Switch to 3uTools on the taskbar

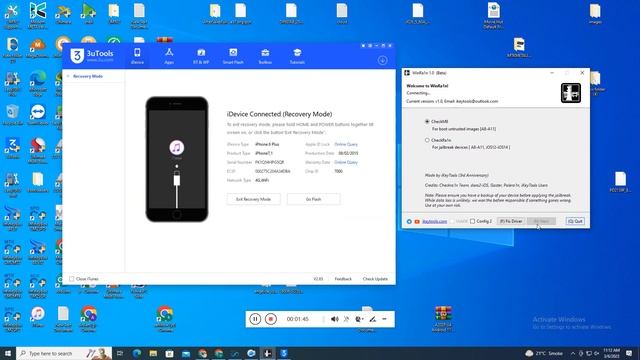[x=284, y=353]
